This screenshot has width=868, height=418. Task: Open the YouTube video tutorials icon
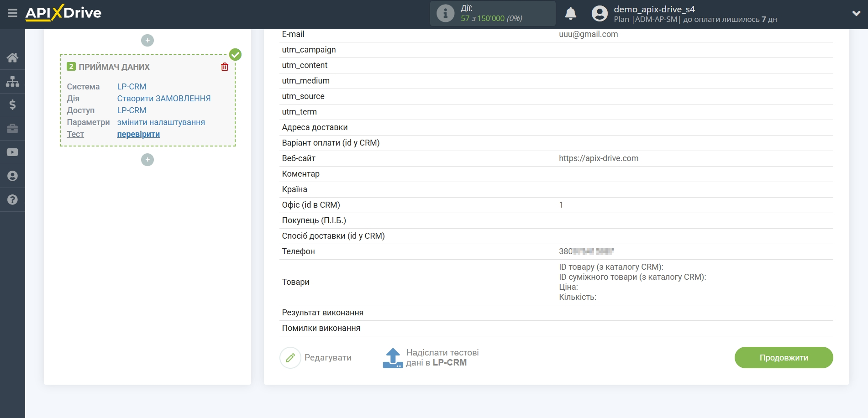tap(12, 152)
